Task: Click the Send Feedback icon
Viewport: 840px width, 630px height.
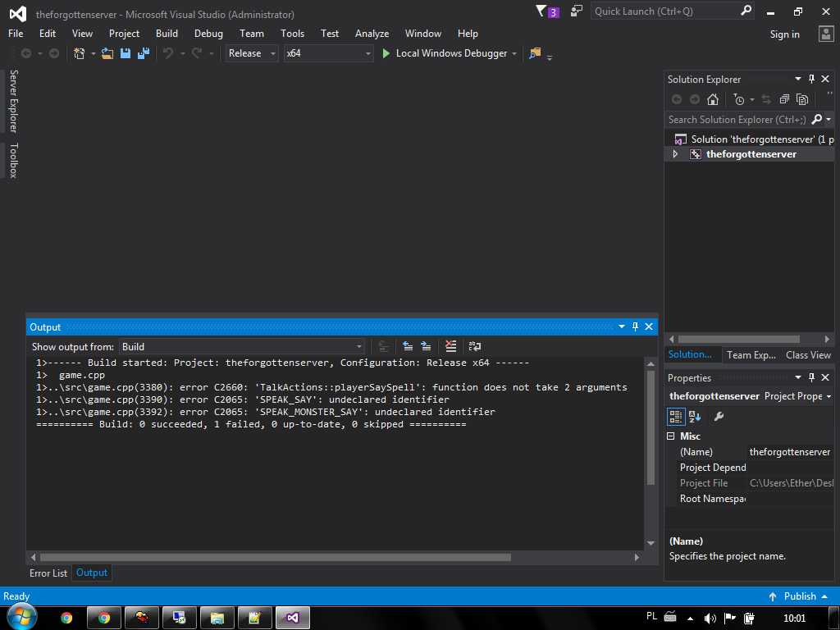Action: coord(577,11)
